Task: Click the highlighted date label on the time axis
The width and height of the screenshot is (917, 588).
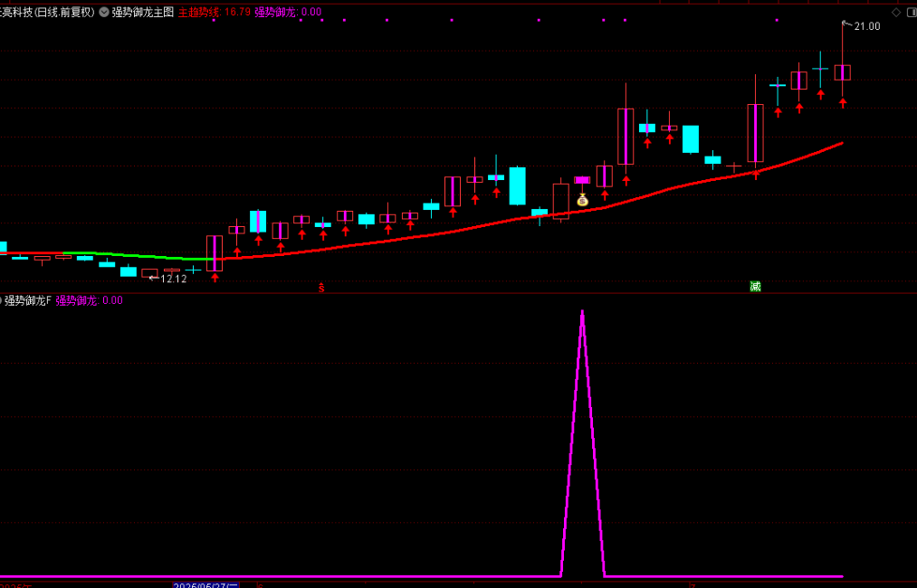Action: tap(205, 585)
